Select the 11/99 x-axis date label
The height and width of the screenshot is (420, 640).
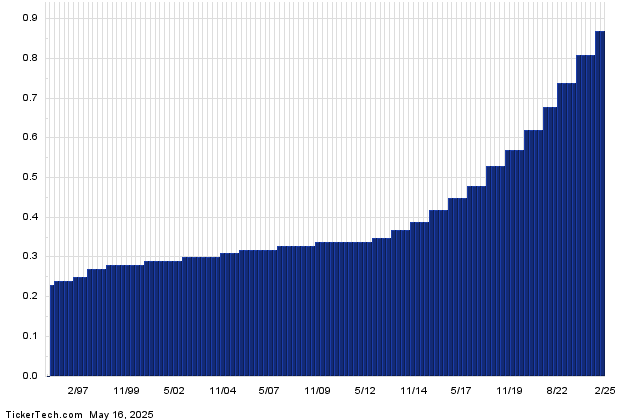click(x=126, y=391)
